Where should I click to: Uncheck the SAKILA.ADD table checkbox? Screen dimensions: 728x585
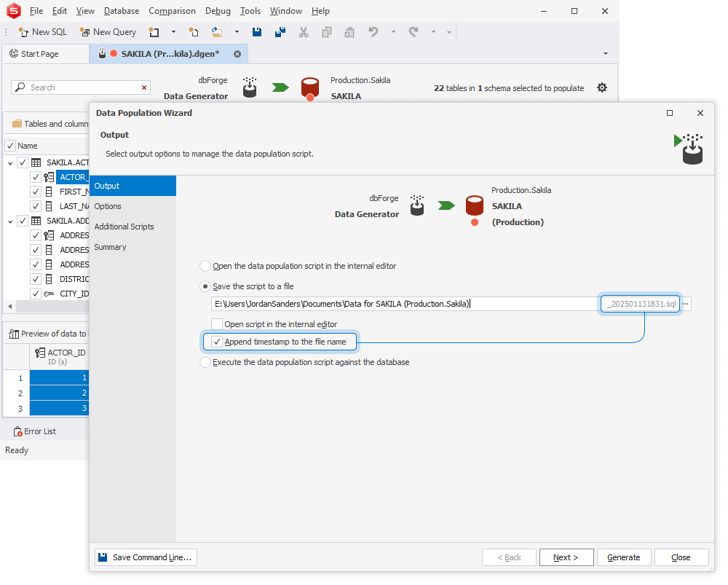click(x=23, y=221)
